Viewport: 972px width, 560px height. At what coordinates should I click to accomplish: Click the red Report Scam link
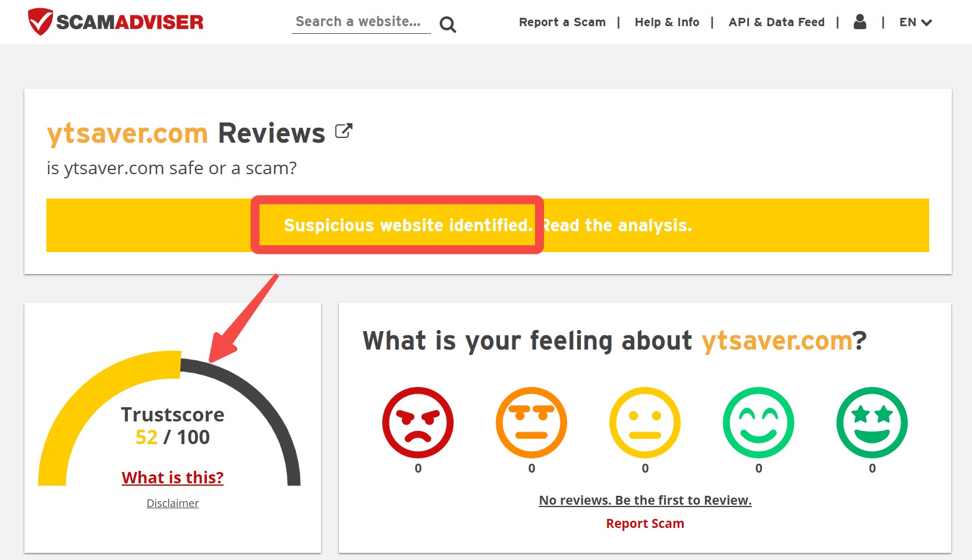tap(645, 524)
